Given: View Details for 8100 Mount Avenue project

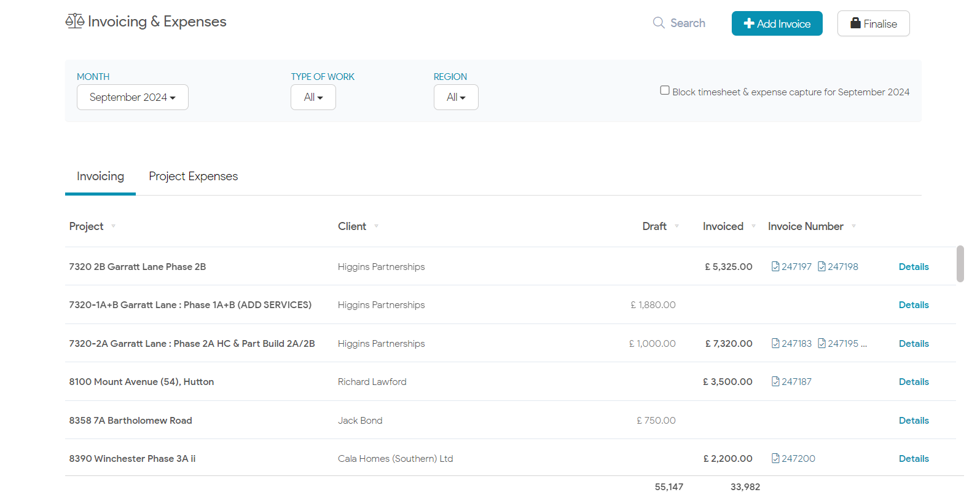Looking at the screenshot, I should pyautogui.click(x=913, y=381).
